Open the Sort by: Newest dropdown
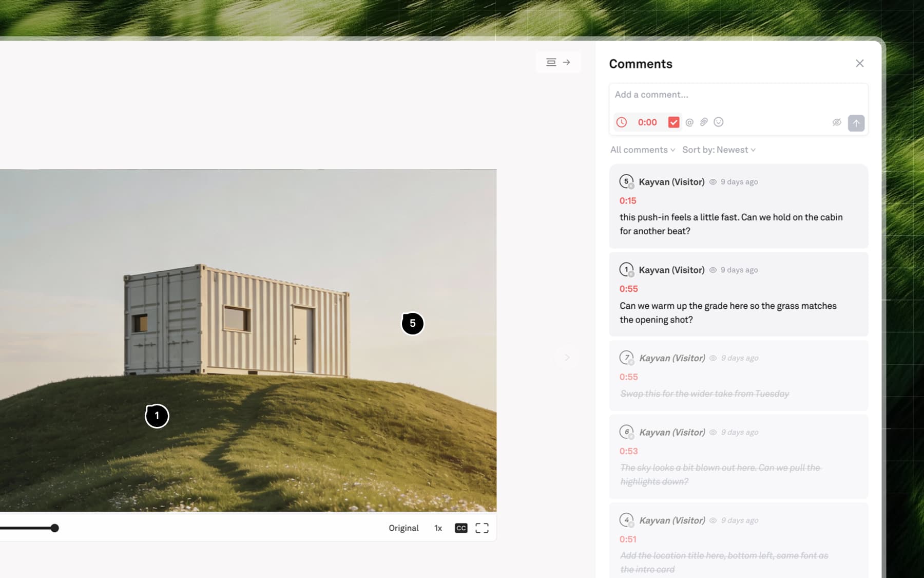 (x=719, y=150)
